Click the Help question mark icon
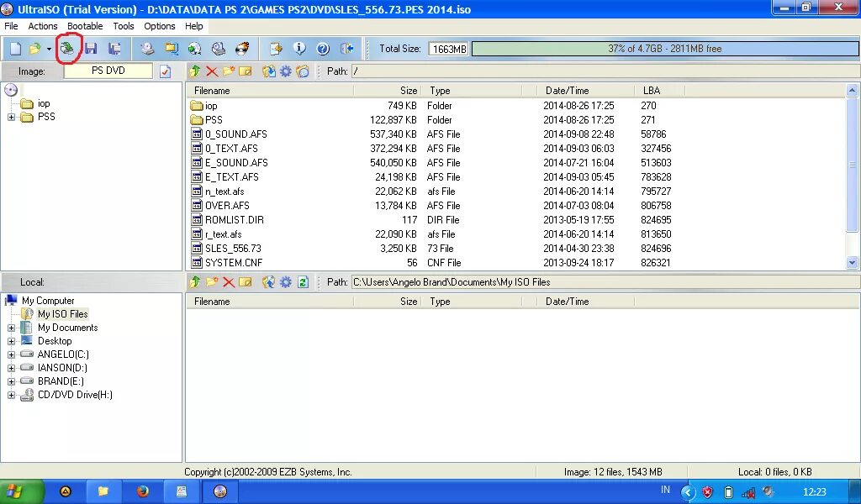Image resolution: width=861 pixels, height=504 pixels. click(x=323, y=49)
